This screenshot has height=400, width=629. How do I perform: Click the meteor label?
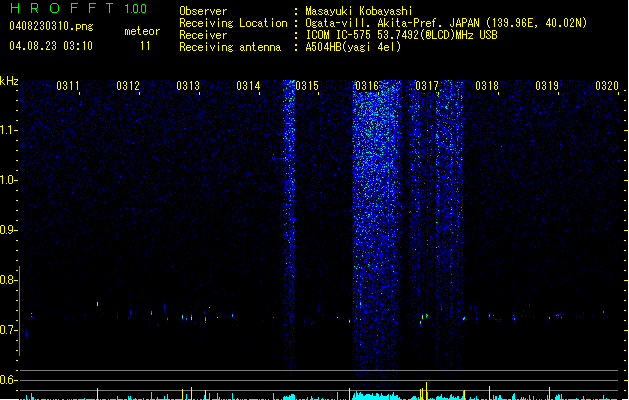click(x=142, y=31)
